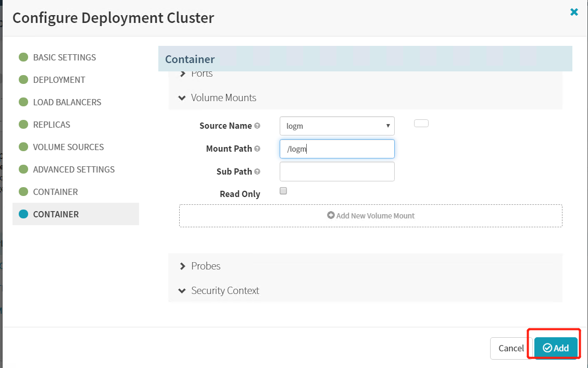Open the Source Name dropdown showing logm

pos(337,126)
